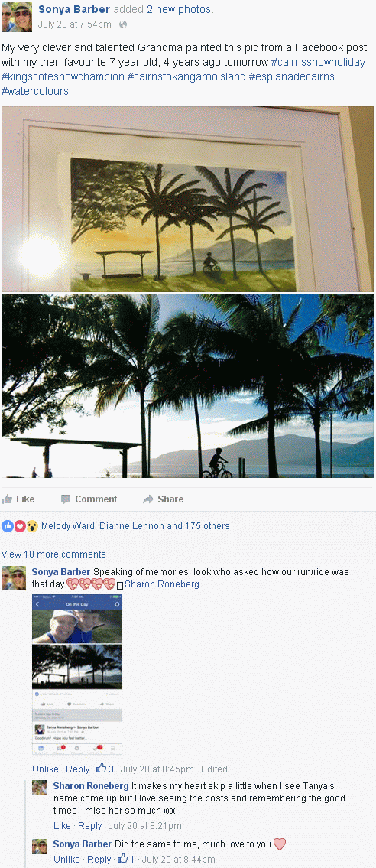This screenshot has width=376, height=868.
Task: Expand View 10 more comments
Action: click(53, 554)
